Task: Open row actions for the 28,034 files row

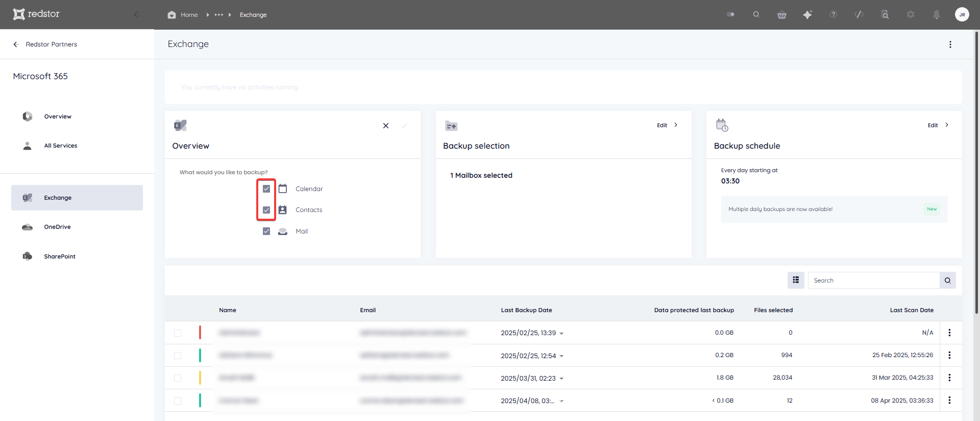Action: tap(949, 378)
